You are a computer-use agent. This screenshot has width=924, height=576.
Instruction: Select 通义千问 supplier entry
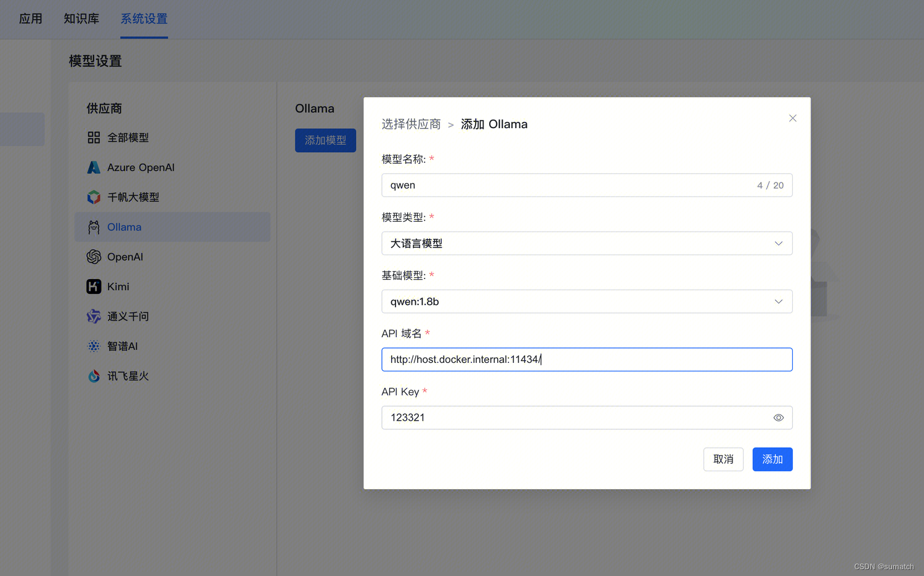[172, 317]
